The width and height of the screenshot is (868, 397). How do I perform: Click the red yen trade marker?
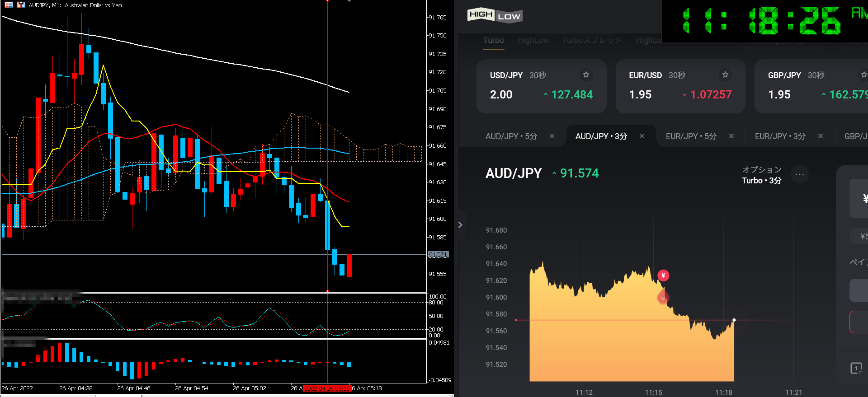663,276
